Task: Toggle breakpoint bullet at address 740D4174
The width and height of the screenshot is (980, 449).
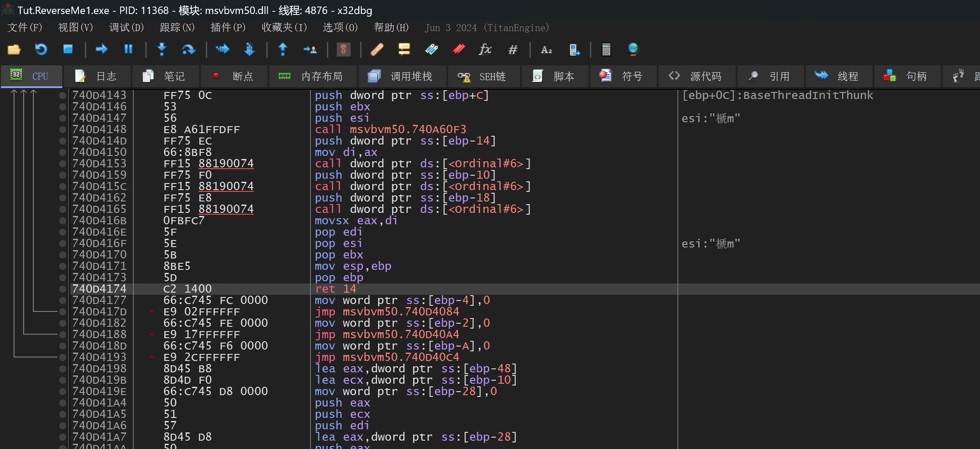Action: tap(63, 289)
